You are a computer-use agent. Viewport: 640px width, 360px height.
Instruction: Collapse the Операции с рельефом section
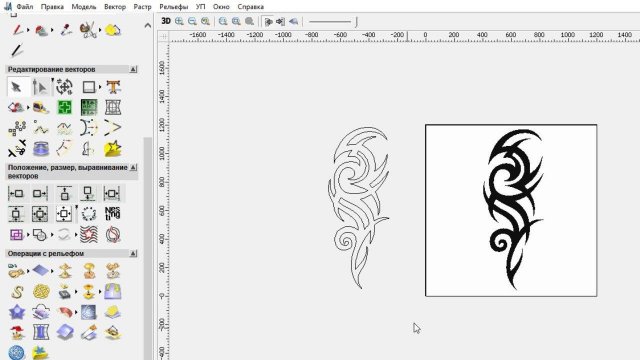click(133, 253)
